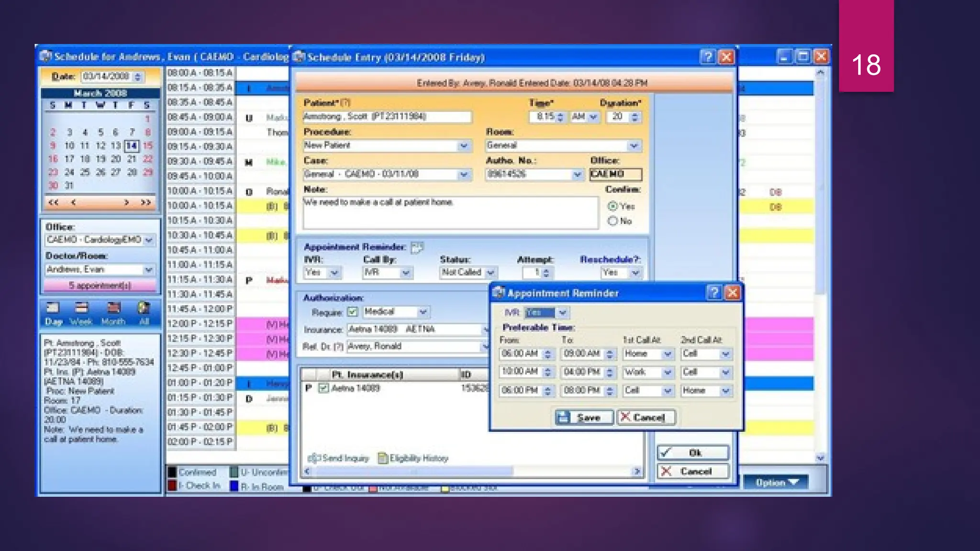This screenshot has height=551, width=980.
Task: Click Ok in Schedule Entry
Action: pyautogui.click(x=693, y=452)
